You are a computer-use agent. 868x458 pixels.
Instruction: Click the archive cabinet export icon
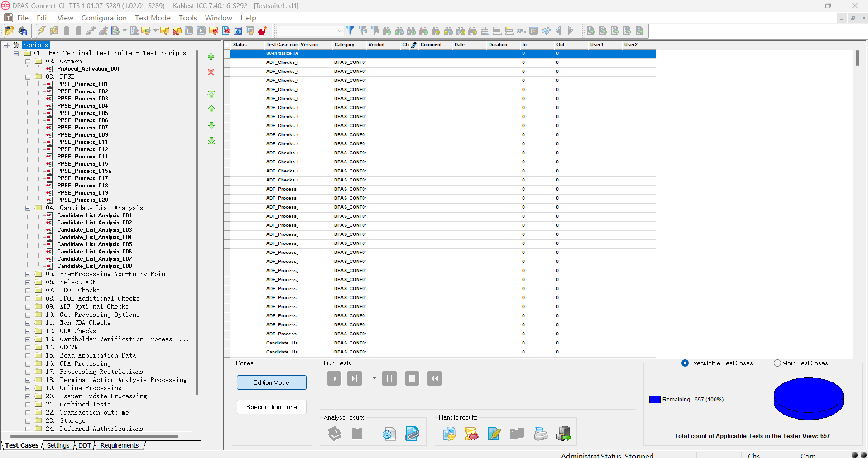click(563, 434)
